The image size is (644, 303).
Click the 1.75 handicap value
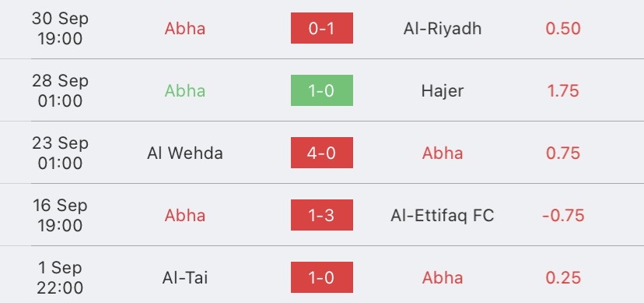[x=563, y=91]
